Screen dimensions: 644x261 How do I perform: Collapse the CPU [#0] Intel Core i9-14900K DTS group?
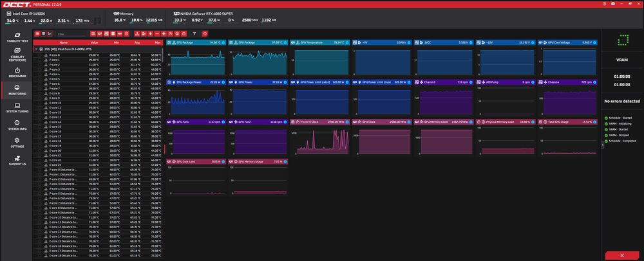pyautogui.click(x=36, y=49)
